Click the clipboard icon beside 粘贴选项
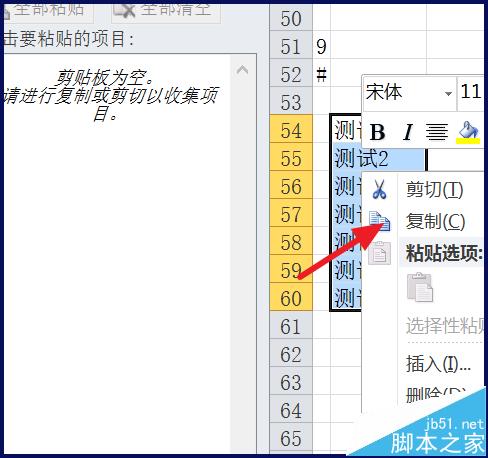 click(x=379, y=254)
